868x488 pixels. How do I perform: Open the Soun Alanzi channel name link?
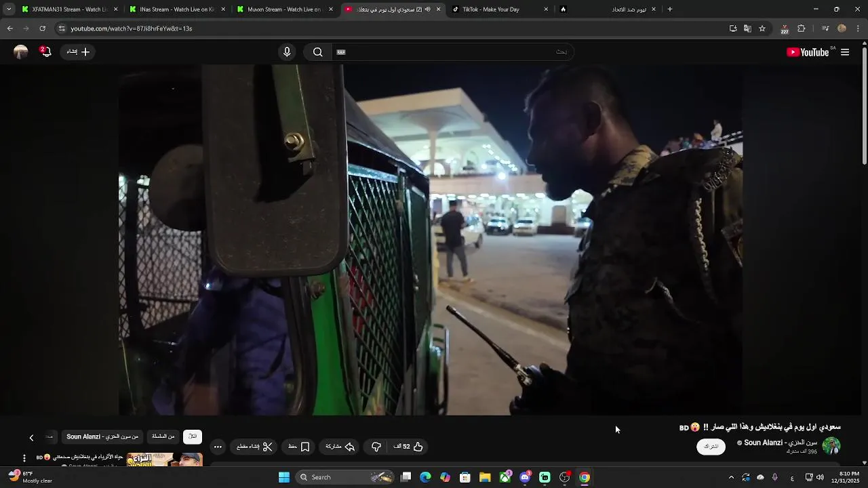pos(781,443)
